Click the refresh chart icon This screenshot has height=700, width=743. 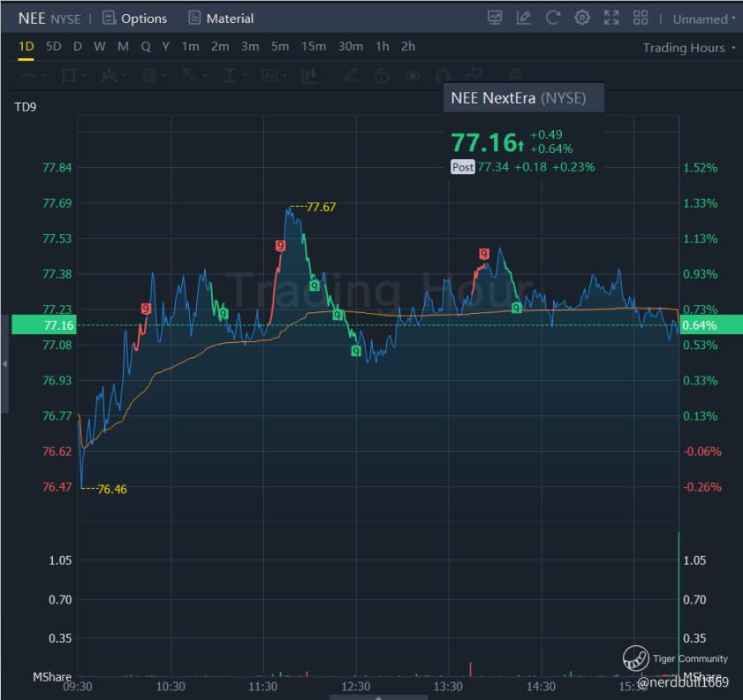(x=553, y=18)
